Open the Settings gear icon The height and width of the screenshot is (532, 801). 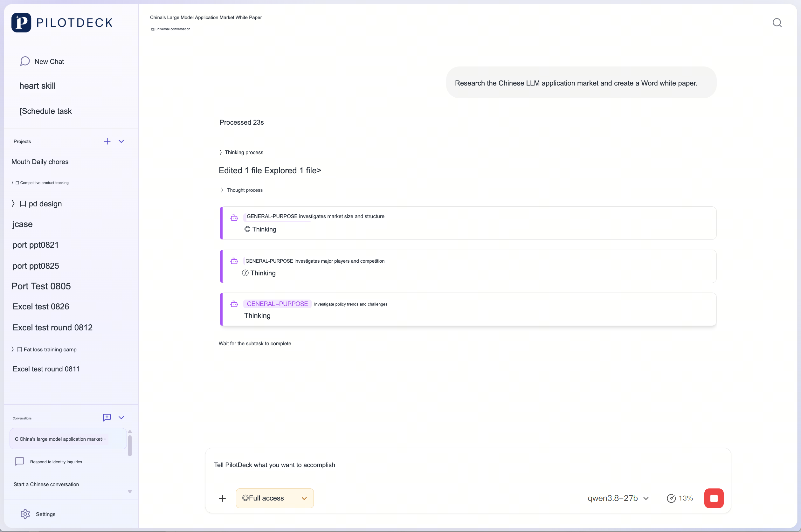point(25,514)
